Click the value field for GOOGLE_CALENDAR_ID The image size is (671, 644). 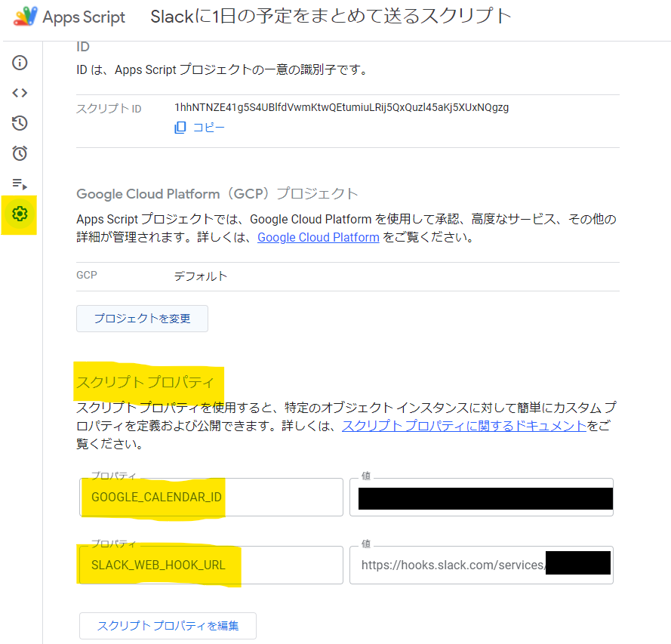482,497
